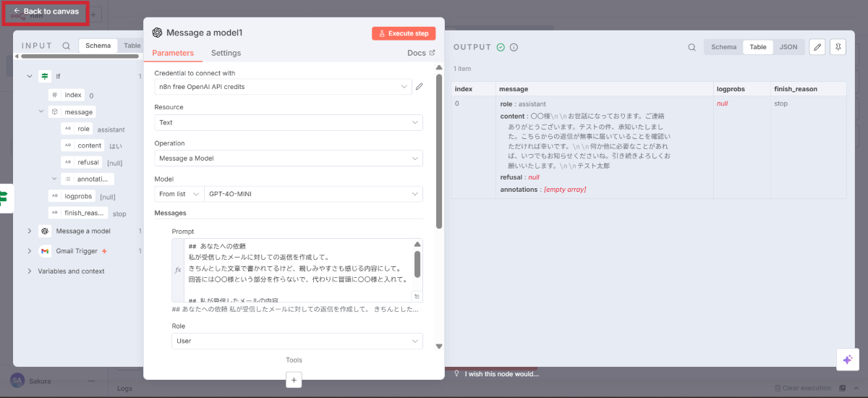Open the Resource dropdown showing Text
Screen dimensions: 868x398
tap(289, 122)
